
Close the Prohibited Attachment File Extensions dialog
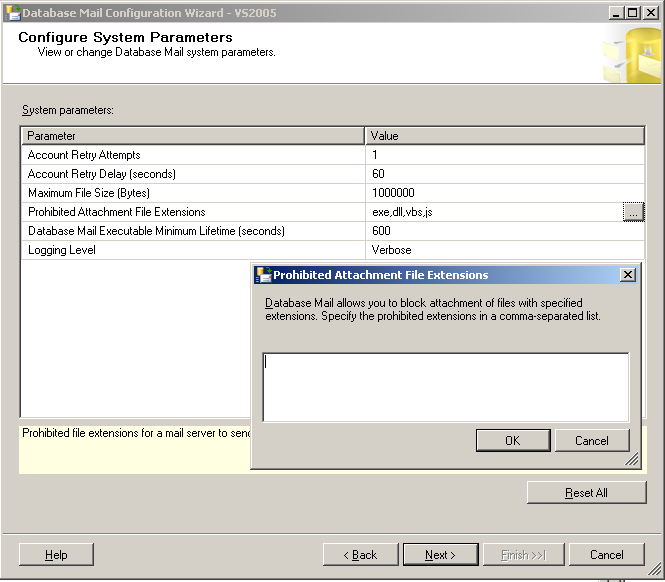(x=628, y=275)
